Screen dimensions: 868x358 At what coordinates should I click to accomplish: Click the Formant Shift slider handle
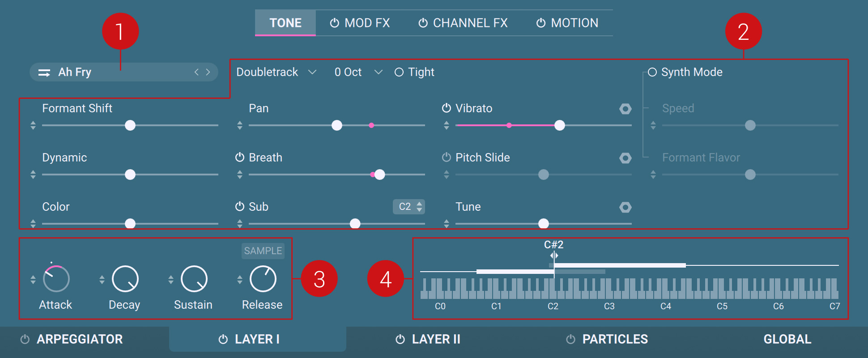coord(130,126)
